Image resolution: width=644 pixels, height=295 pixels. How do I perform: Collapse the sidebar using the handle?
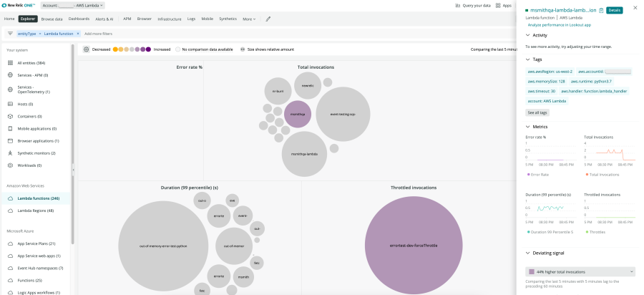point(74,170)
